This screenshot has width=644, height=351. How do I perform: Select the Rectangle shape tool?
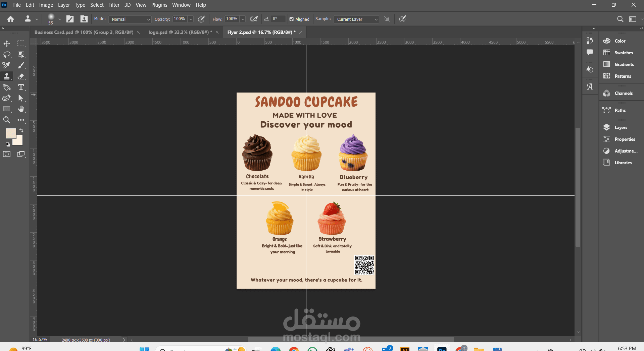coord(7,109)
